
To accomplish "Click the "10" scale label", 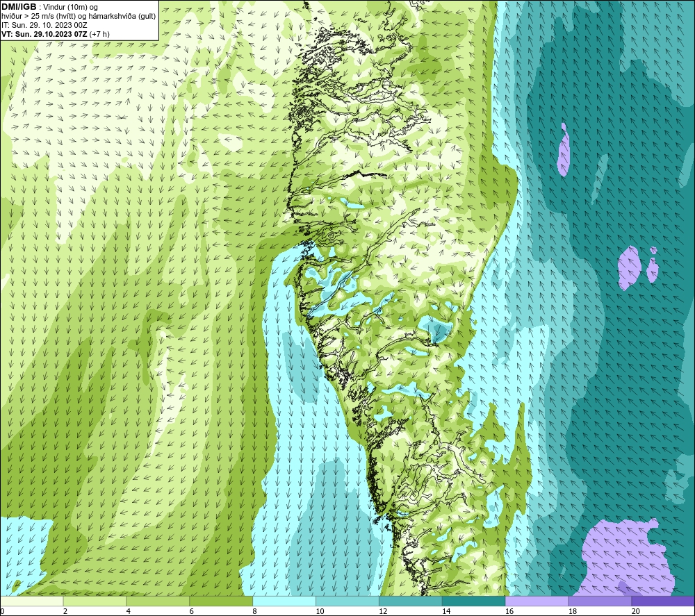I will 320,611.
